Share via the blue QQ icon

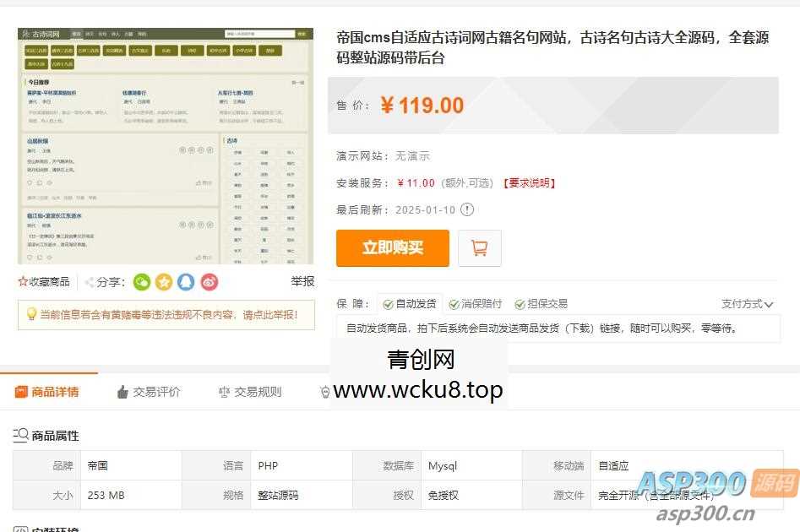tap(187, 282)
